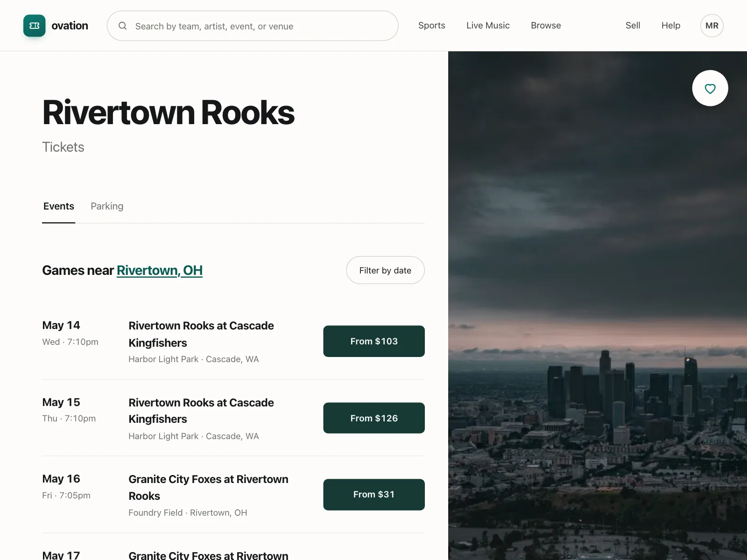Click the 'May 16' date label
747x560 pixels.
[x=61, y=479]
